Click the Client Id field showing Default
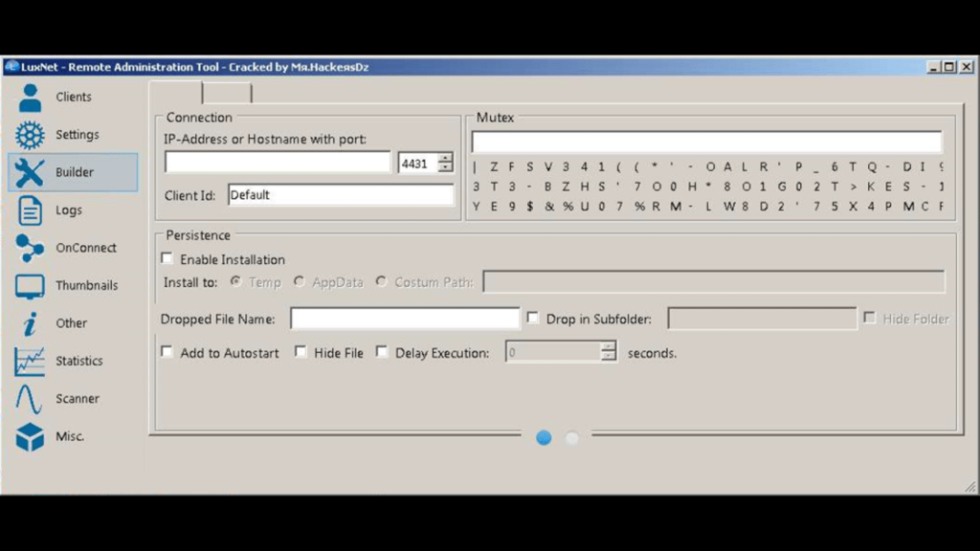This screenshot has height=551, width=980. coord(341,195)
